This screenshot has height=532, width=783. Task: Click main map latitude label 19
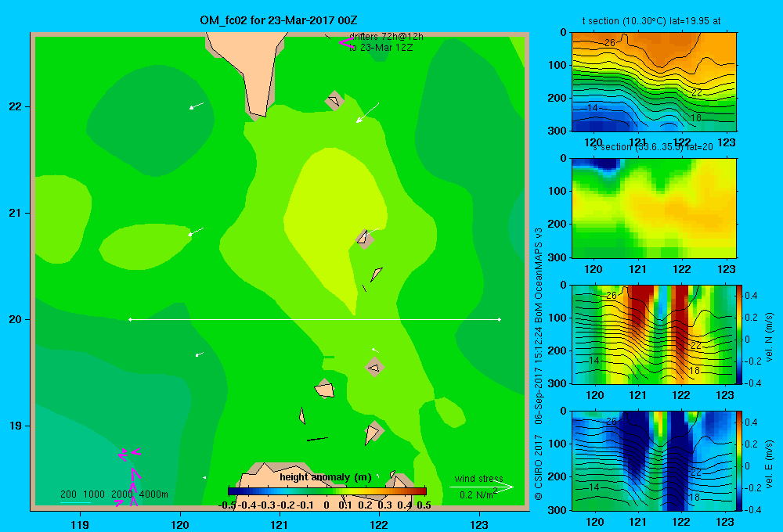pyautogui.click(x=15, y=426)
